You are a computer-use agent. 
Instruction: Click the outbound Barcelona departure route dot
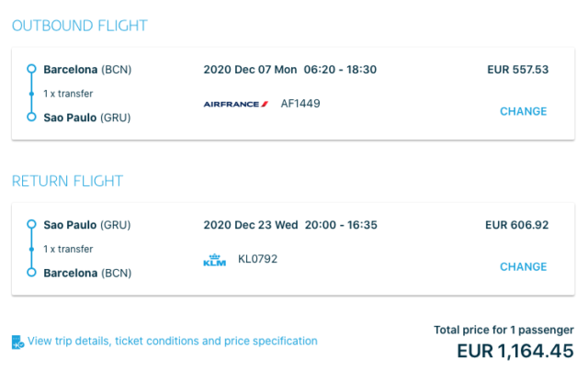[31, 69]
